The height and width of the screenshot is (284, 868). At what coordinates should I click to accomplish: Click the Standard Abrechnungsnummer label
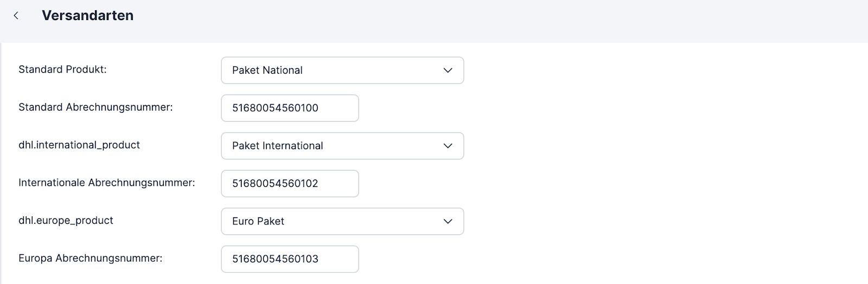point(95,107)
